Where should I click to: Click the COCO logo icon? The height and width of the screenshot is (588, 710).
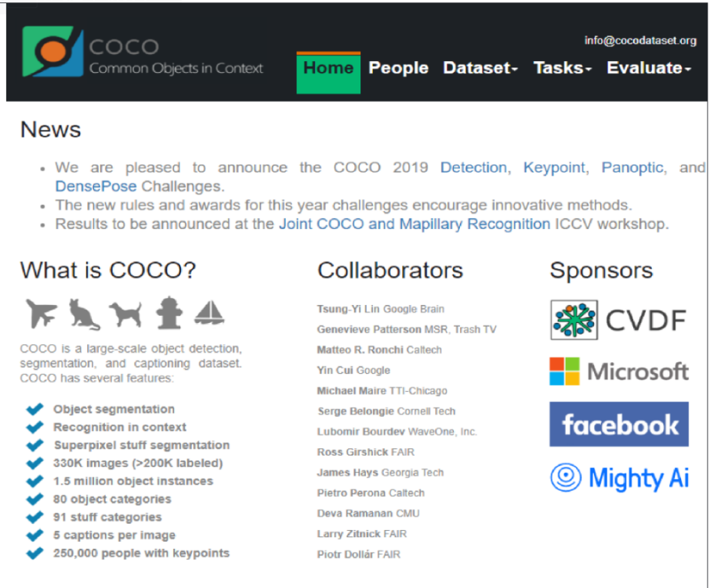pos(53,52)
